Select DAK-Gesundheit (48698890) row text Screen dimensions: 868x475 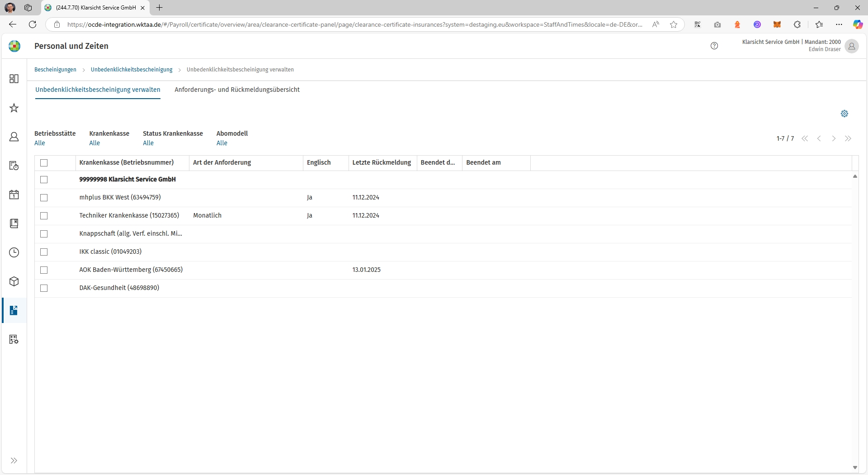point(119,288)
